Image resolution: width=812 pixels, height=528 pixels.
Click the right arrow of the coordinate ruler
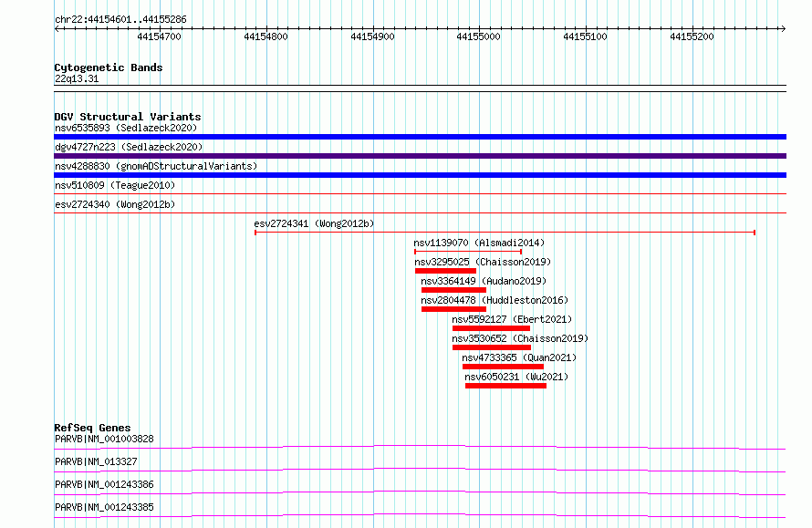click(783, 28)
